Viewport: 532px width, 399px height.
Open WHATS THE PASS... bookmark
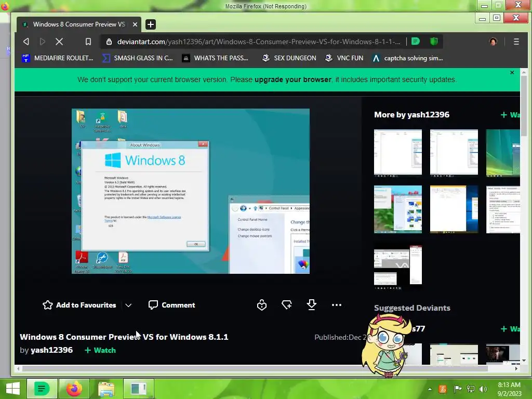point(215,58)
